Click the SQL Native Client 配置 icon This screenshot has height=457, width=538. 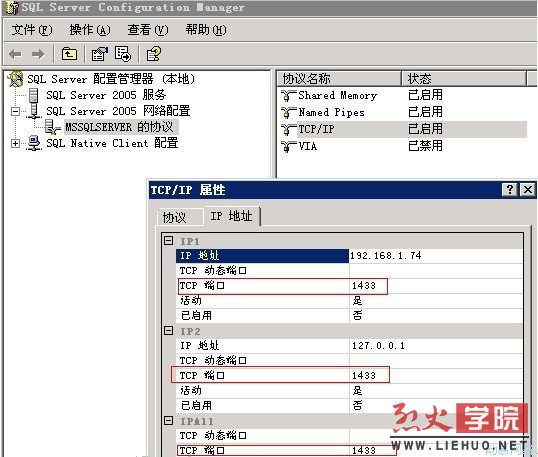point(34,143)
